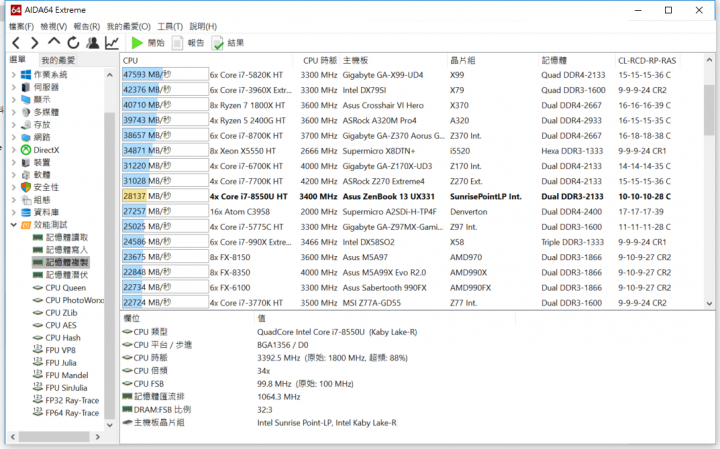
Task: Select the 軟體 tree item
Action: pos(42,175)
